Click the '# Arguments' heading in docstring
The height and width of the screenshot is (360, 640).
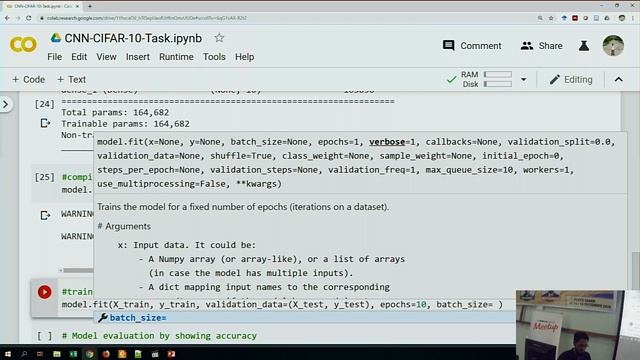tap(124, 226)
